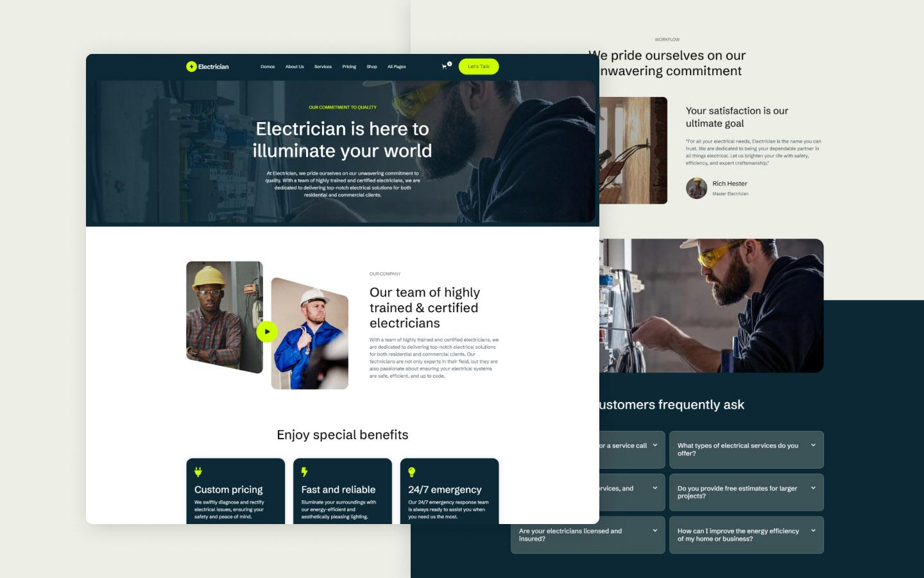Viewport: 924px width, 578px height.
Task: Click the bearded electrician photo on back page
Action: (x=712, y=306)
